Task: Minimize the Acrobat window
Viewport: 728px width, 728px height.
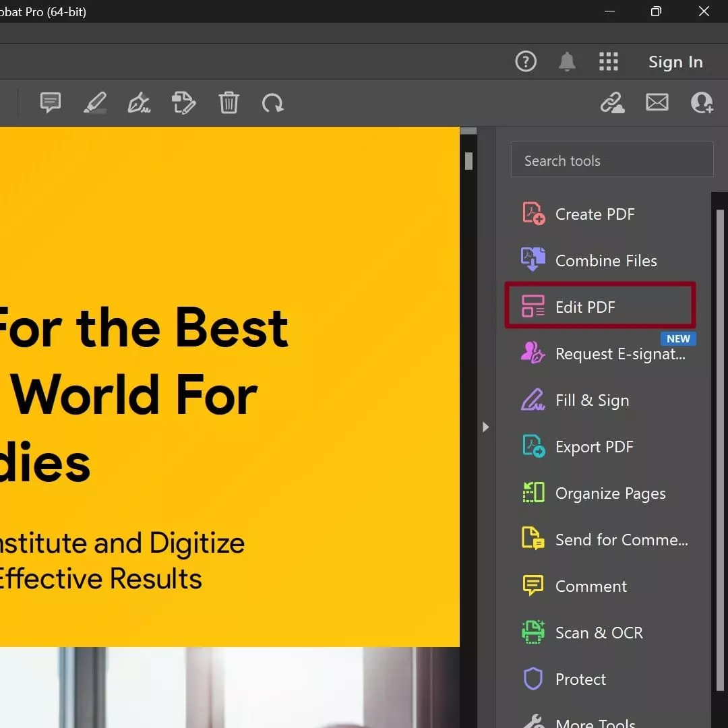Action: point(609,11)
